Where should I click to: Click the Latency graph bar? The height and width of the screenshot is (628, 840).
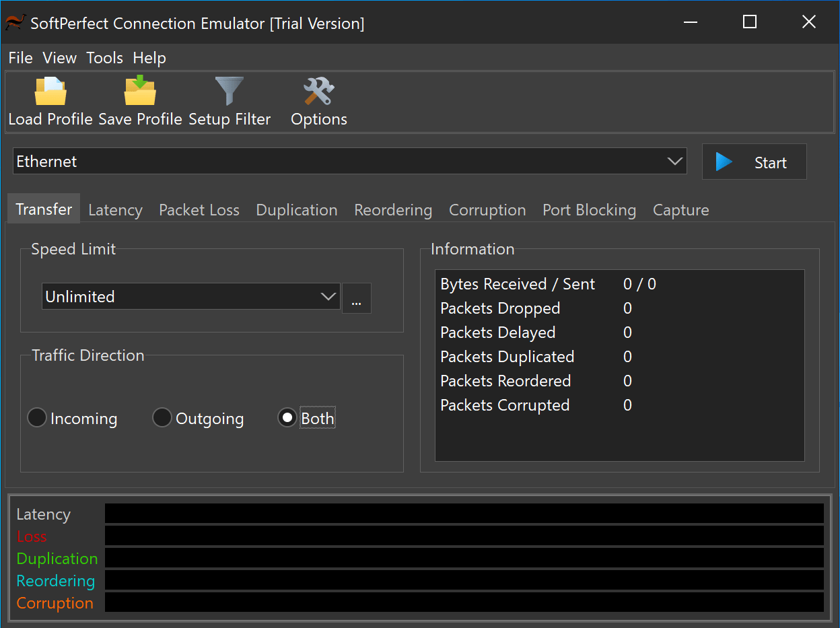[464, 514]
